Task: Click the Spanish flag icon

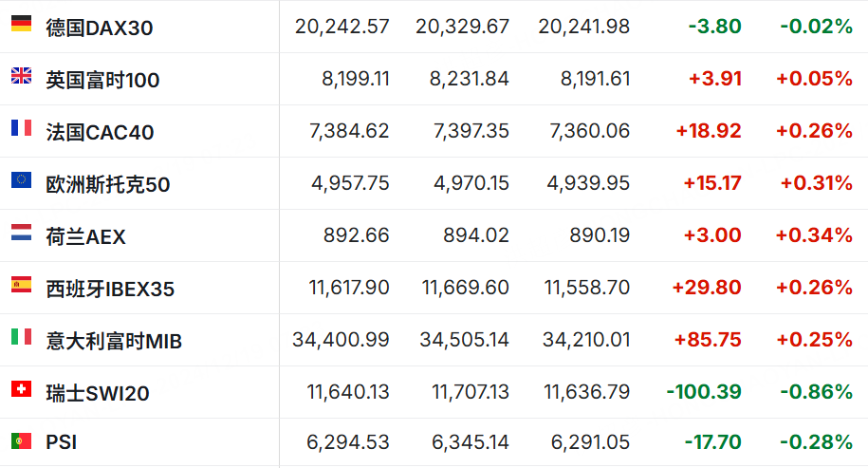Action: point(21,285)
